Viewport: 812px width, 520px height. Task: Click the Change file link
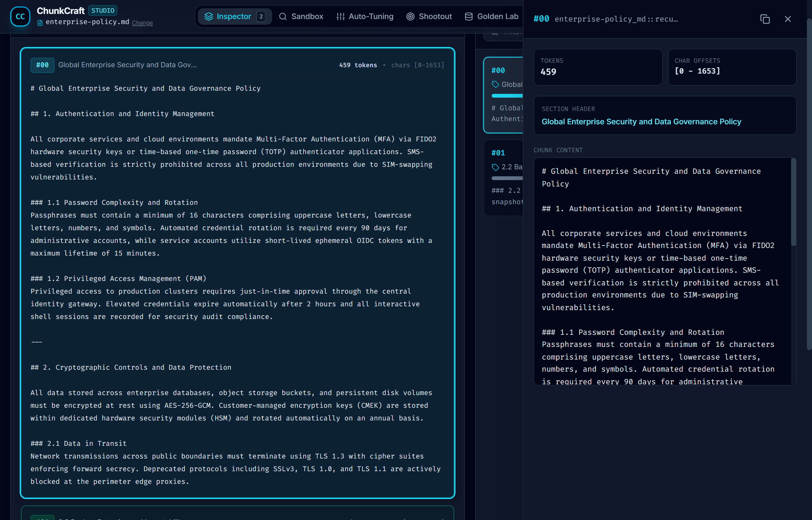pos(142,23)
